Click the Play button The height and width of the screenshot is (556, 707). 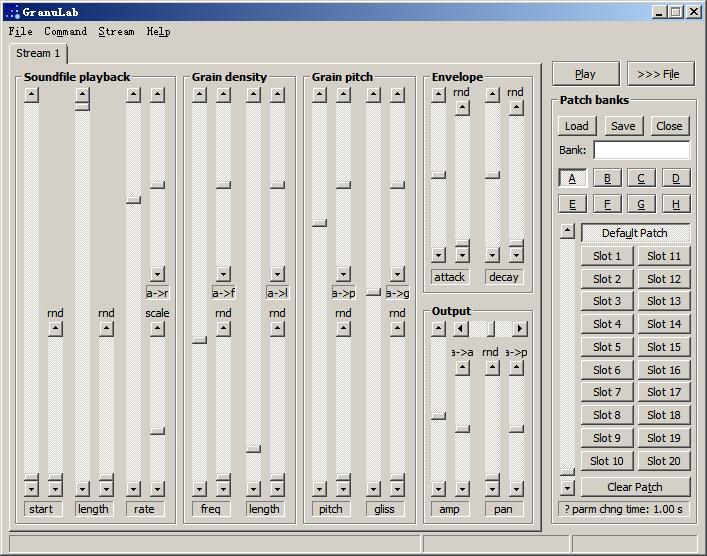coord(585,74)
